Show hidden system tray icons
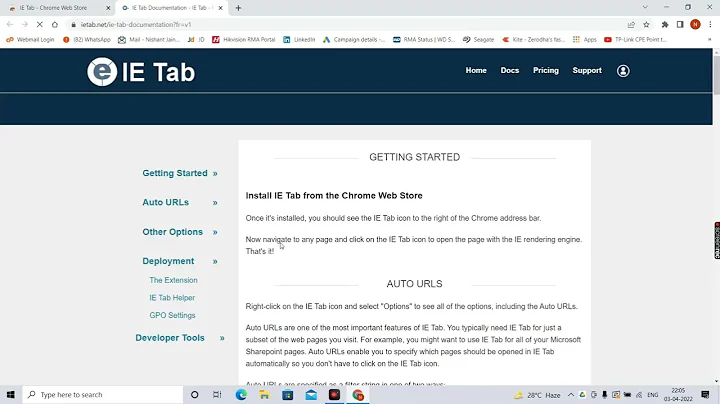 (571, 395)
